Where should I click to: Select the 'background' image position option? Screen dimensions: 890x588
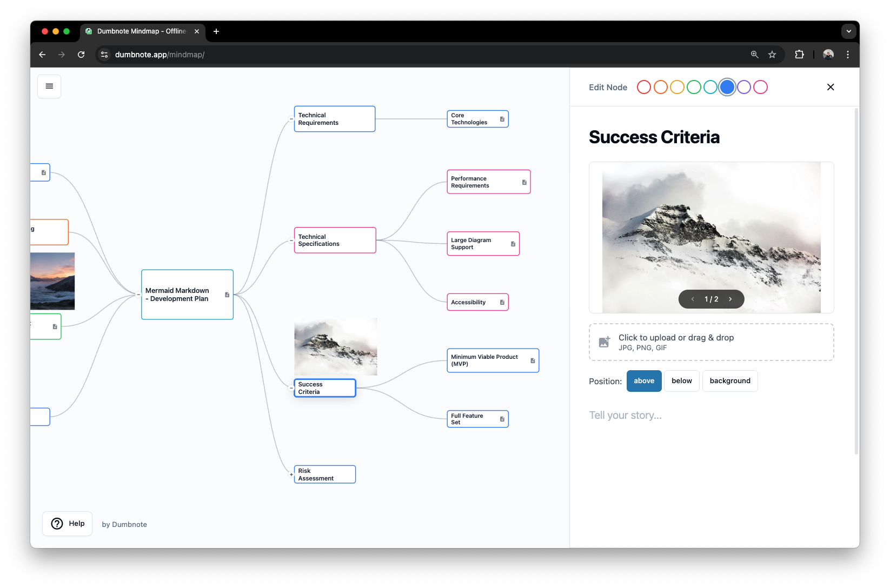point(730,381)
